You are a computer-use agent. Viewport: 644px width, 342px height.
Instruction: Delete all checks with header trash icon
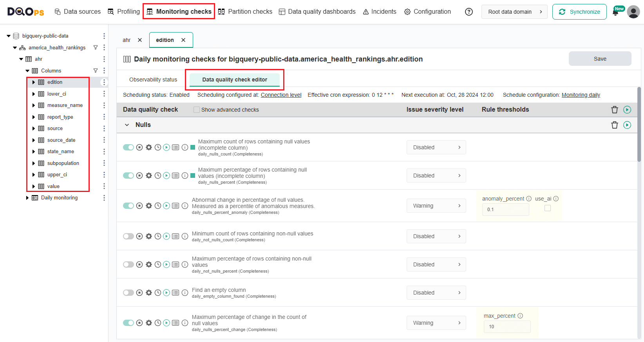[x=615, y=110]
